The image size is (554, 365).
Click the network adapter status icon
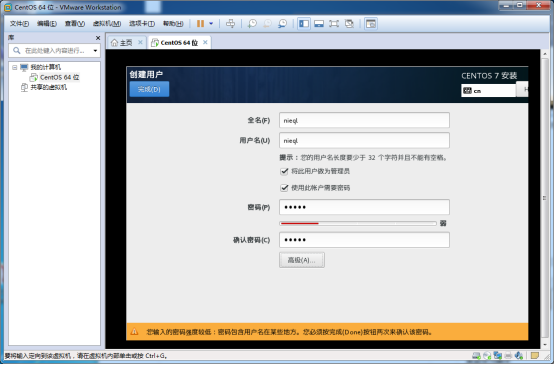[497, 355]
